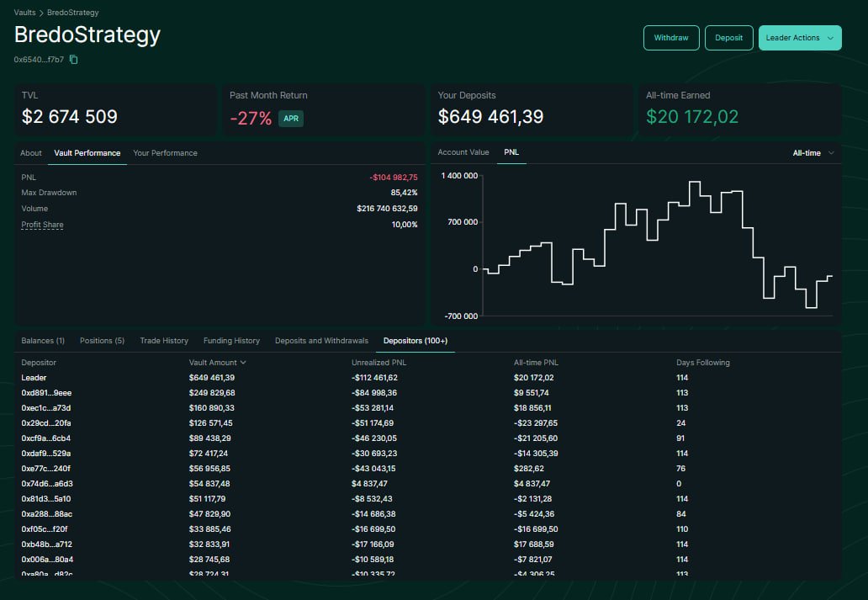868x600 pixels.
Task: Open Deposits and Withdrawals tab
Action: 321,341
